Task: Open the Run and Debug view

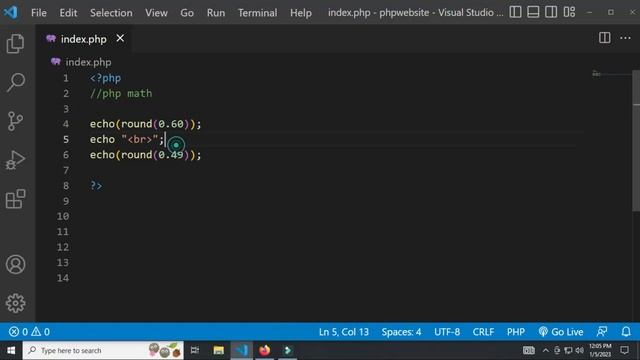Action: pyautogui.click(x=16, y=160)
